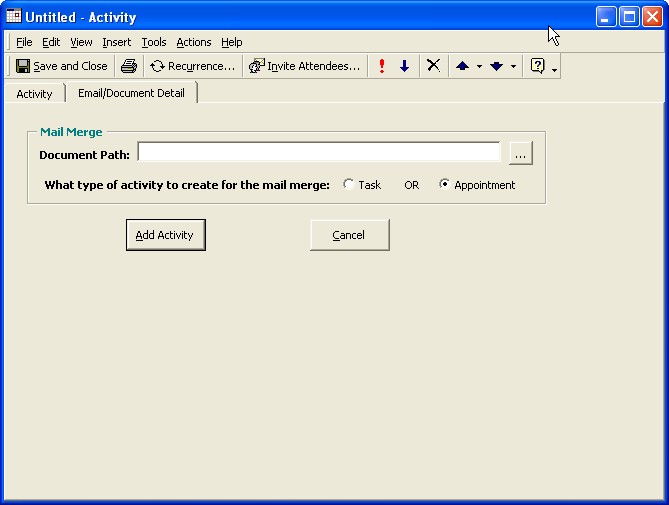Go to next item with down arrow
The image size is (669, 505).
pyautogui.click(x=496, y=66)
